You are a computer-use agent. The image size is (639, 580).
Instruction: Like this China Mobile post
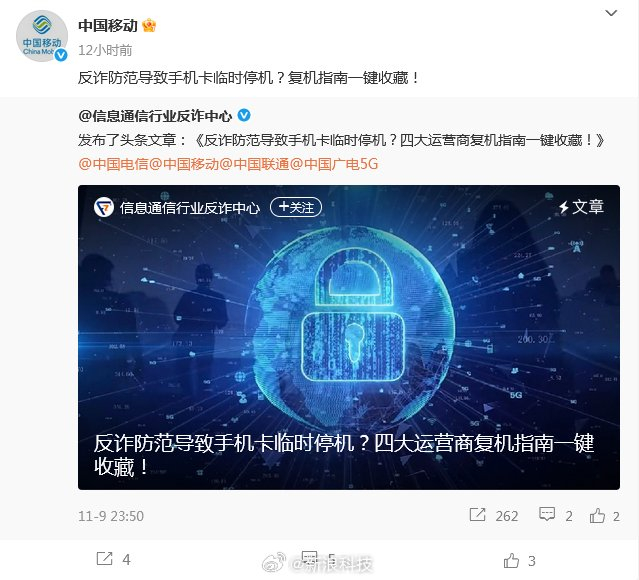520,561
